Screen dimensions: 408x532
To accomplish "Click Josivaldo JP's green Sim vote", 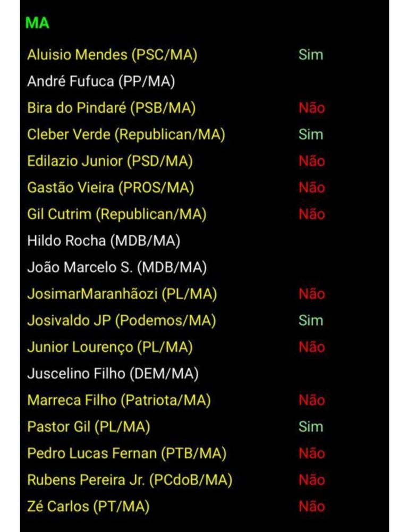I will click(x=311, y=320).
